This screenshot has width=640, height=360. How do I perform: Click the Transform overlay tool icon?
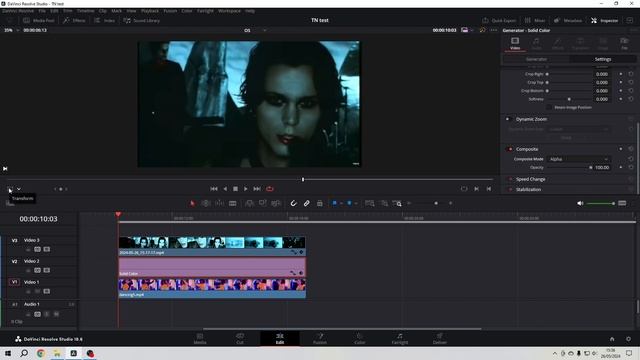(x=10, y=189)
